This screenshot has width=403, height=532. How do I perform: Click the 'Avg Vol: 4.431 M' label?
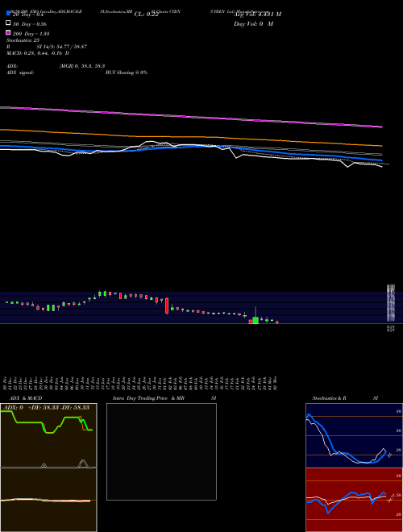point(257,15)
